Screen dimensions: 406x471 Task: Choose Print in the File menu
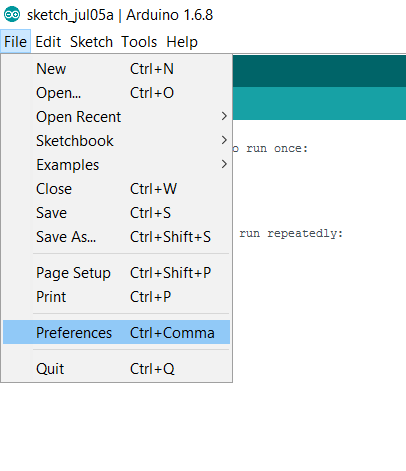point(116,297)
